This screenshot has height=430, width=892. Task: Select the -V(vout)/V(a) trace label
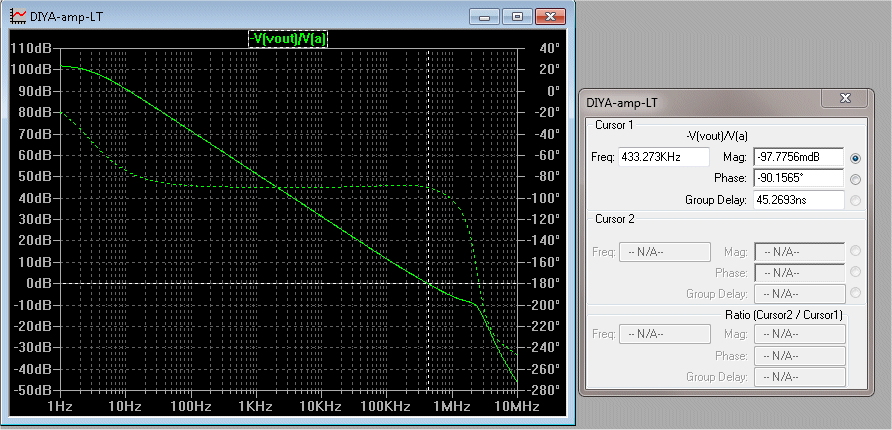(x=288, y=39)
